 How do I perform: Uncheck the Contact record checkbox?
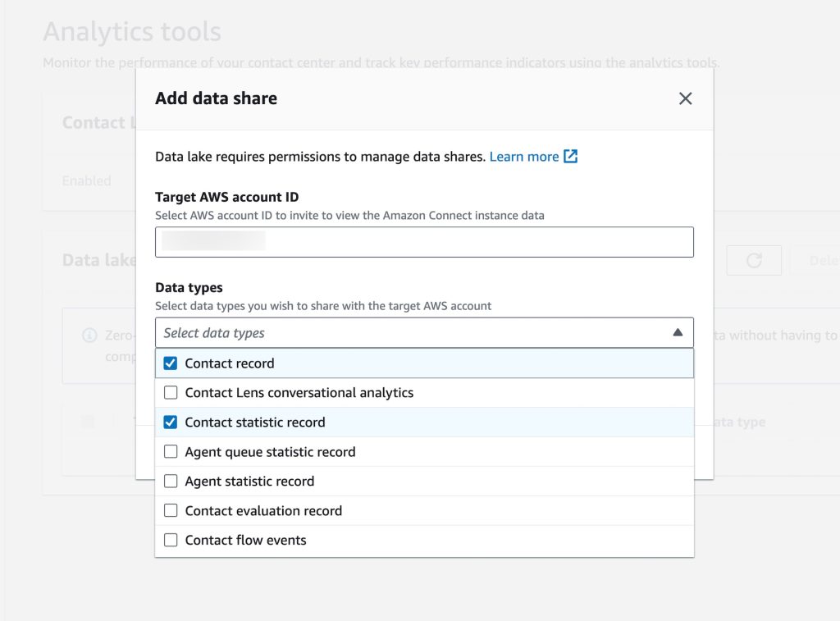tap(171, 363)
